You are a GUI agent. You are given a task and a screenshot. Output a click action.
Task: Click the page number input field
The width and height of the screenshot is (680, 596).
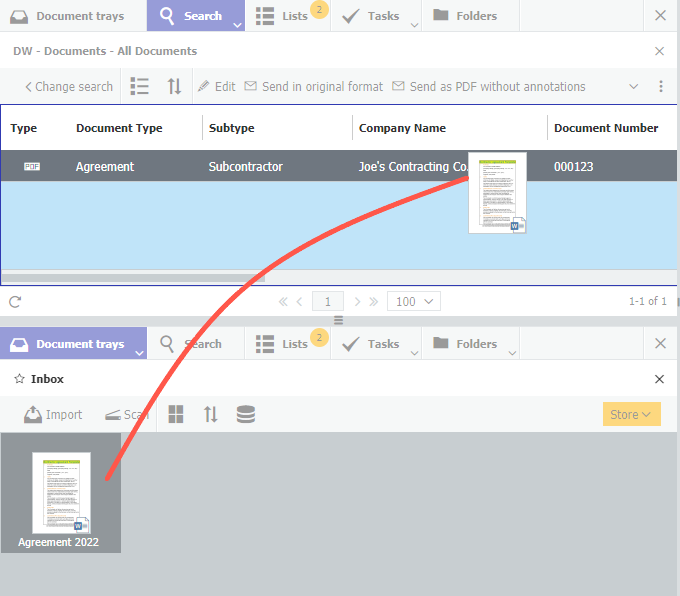pos(328,301)
